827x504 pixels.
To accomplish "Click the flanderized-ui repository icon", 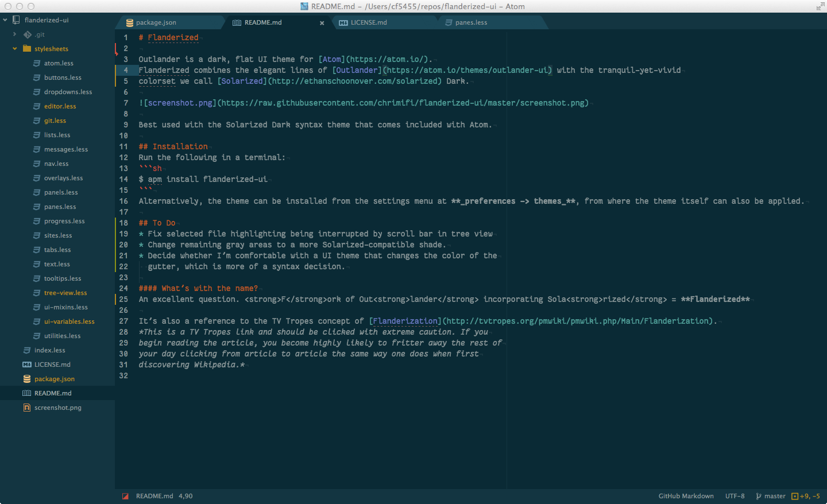I will (x=16, y=20).
